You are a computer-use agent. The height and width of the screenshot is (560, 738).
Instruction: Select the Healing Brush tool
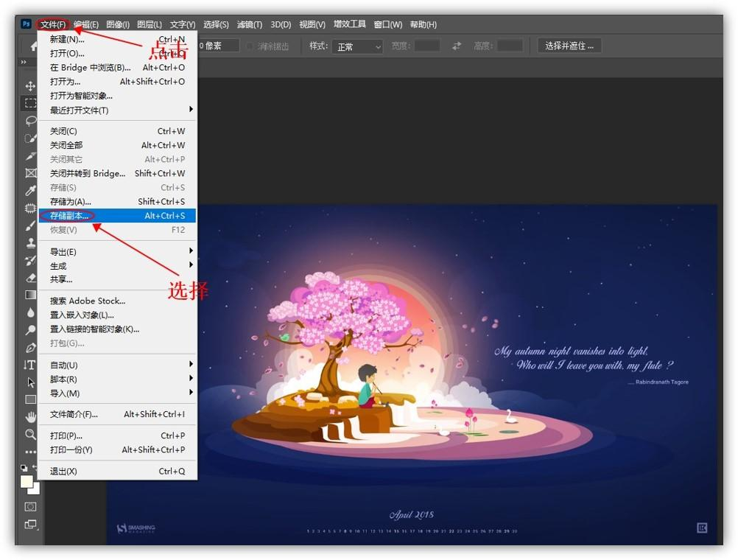[31, 208]
